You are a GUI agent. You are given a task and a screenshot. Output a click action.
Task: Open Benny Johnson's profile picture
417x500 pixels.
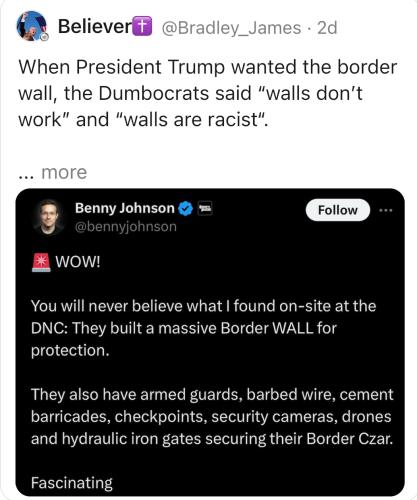[x=49, y=217]
